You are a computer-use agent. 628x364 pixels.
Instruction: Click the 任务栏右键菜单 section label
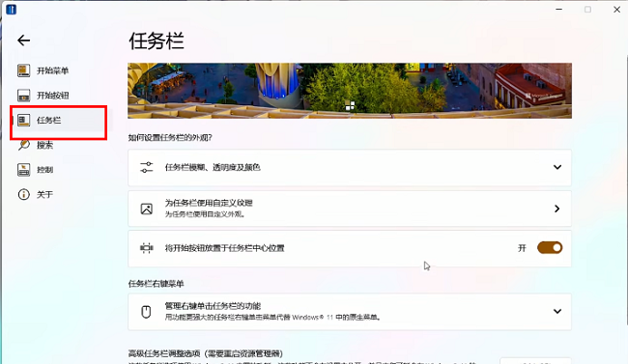[x=156, y=284]
